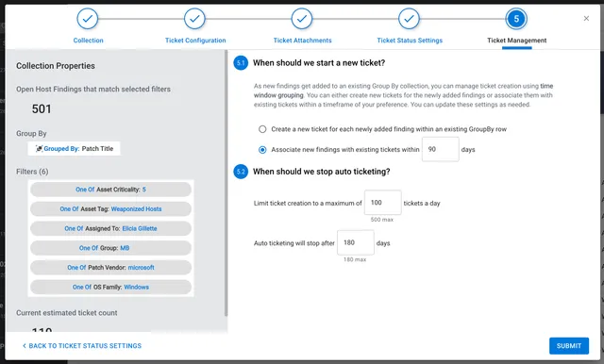Click the Ticket Status Settings checkmark circle
This screenshot has width=604, height=364.
tap(409, 19)
